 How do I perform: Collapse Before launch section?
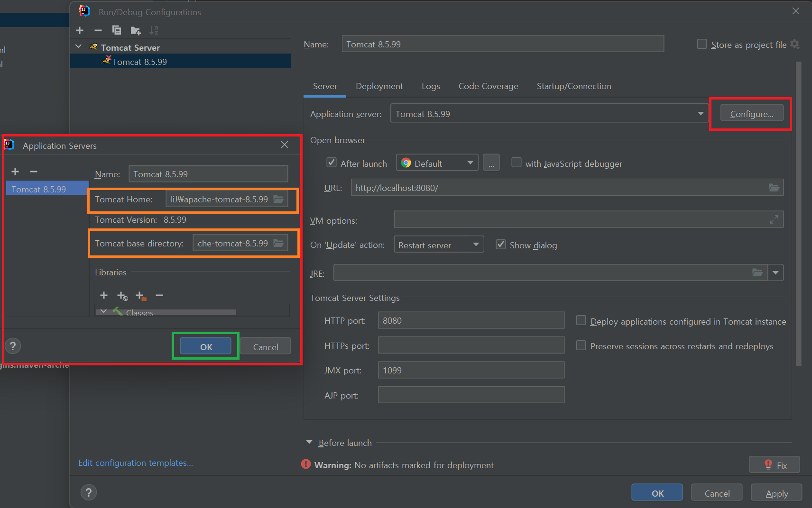(x=309, y=442)
